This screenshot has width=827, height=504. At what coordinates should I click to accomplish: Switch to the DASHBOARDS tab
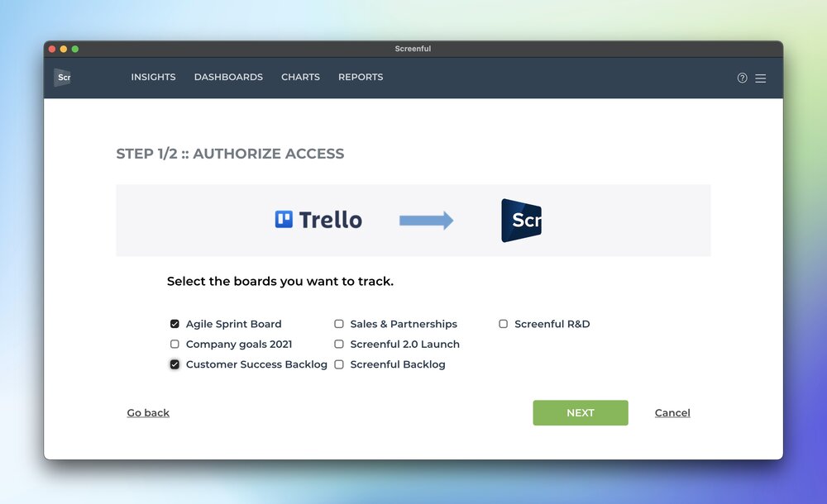click(228, 77)
